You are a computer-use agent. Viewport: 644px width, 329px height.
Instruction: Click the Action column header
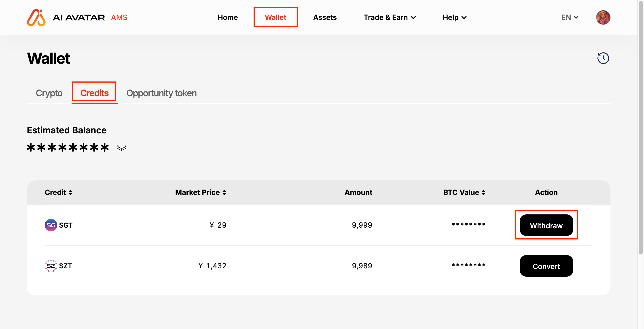(x=546, y=192)
